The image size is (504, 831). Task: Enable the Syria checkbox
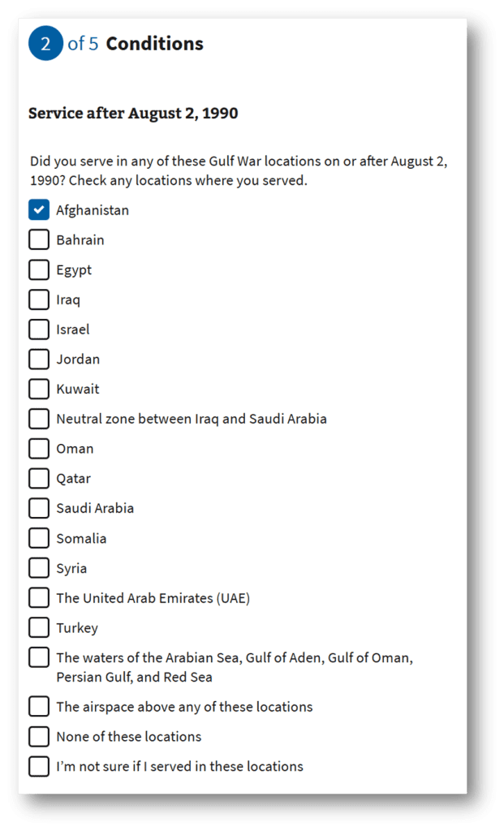click(x=38, y=568)
